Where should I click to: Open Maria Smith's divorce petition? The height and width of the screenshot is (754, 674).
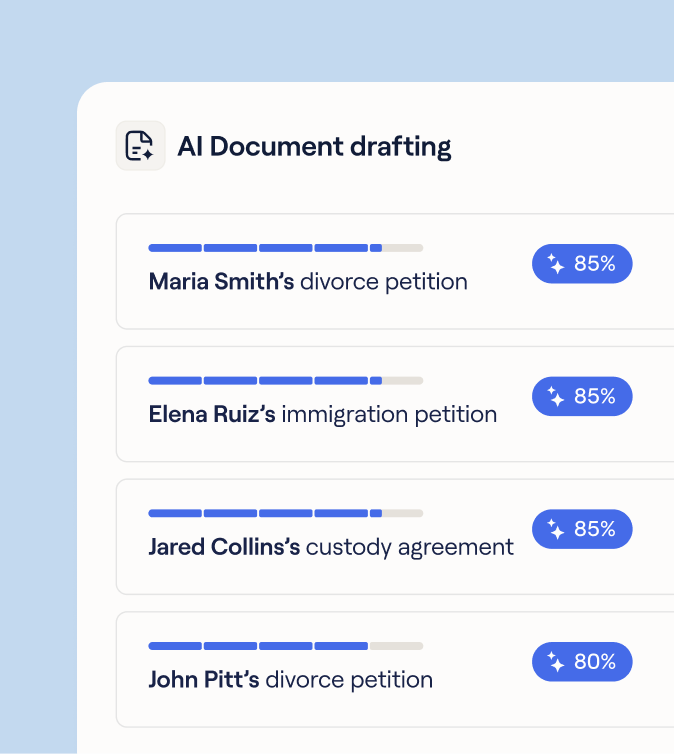pyautogui.click(x=308, y=282)
